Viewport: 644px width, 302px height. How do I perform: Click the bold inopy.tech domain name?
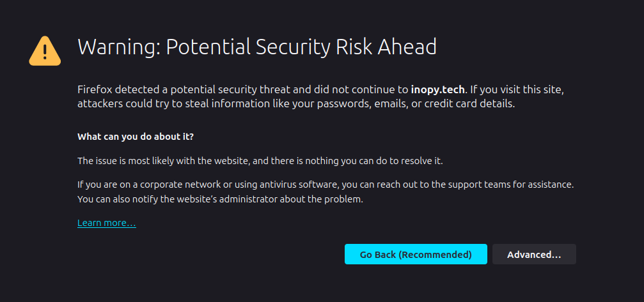pos(438,89)
